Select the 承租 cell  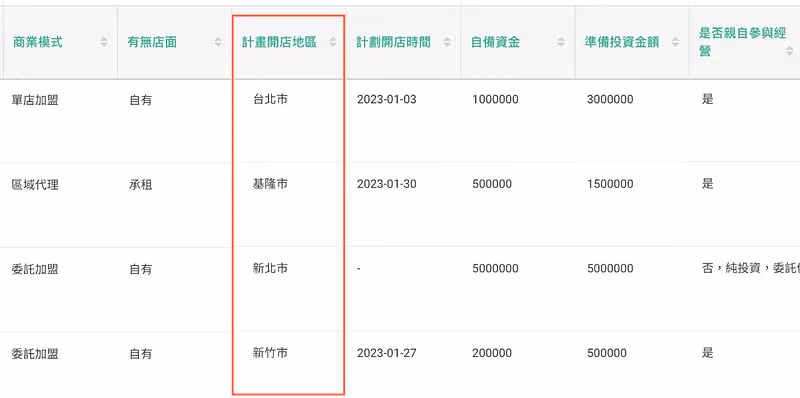pyautogui.click(x=140, y=185)
